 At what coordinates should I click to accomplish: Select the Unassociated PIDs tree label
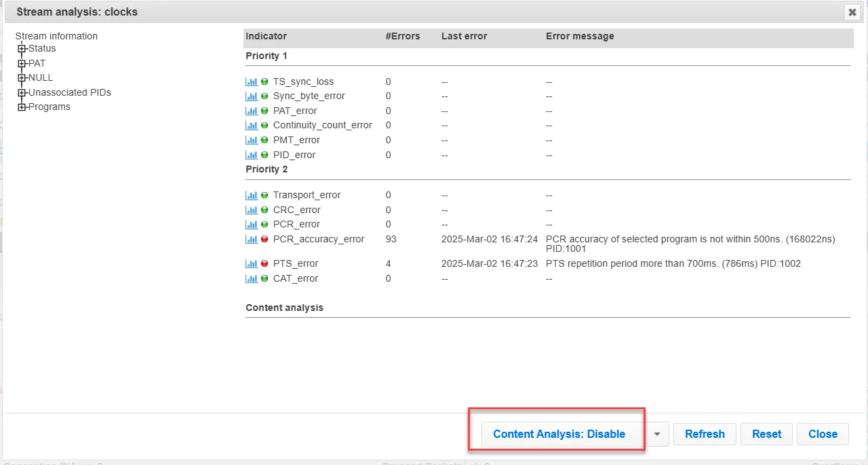(x=70, y=92)
